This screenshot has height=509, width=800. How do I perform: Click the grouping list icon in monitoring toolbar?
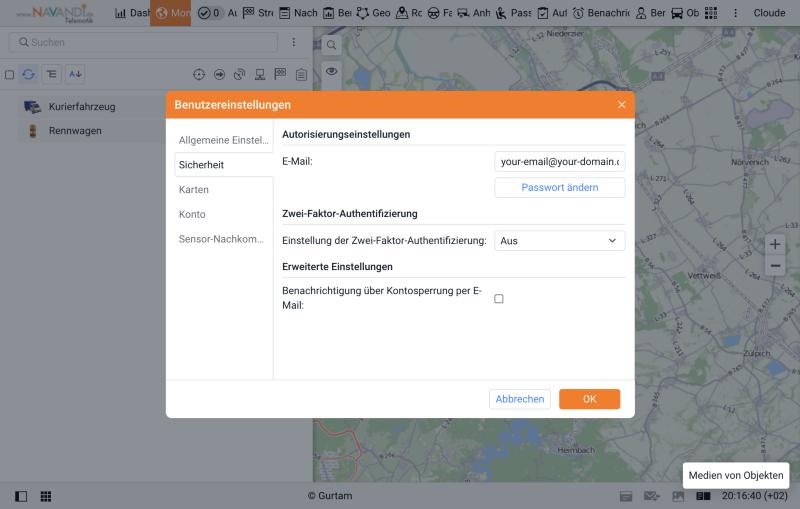pos(52,74)
